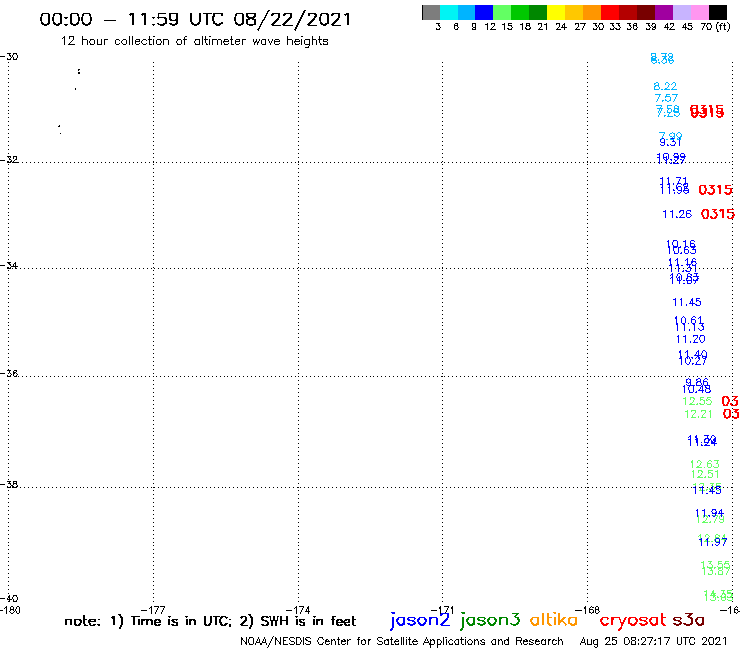Click the 0315 label beside 11.26
The image size is (740, 650).
(x=718, y=214)
